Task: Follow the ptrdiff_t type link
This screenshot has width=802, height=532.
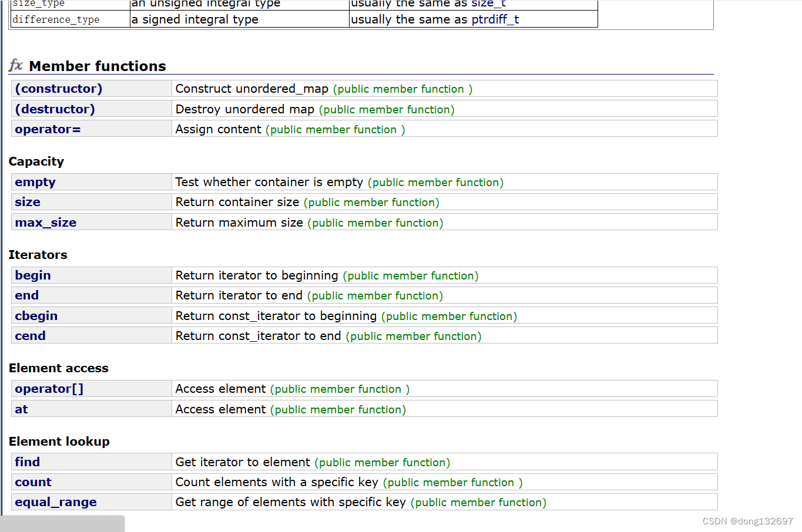Action: tap(495, 19)
